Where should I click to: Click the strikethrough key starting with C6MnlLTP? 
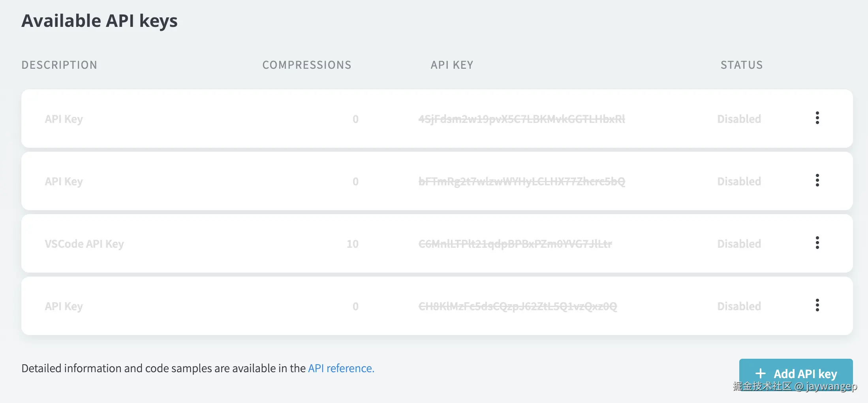(515, 244)
